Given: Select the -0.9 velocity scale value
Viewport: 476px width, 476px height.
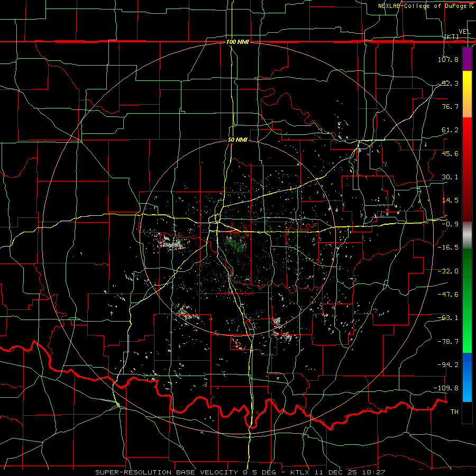Looking at the screenshot, I should coord(450,224).
